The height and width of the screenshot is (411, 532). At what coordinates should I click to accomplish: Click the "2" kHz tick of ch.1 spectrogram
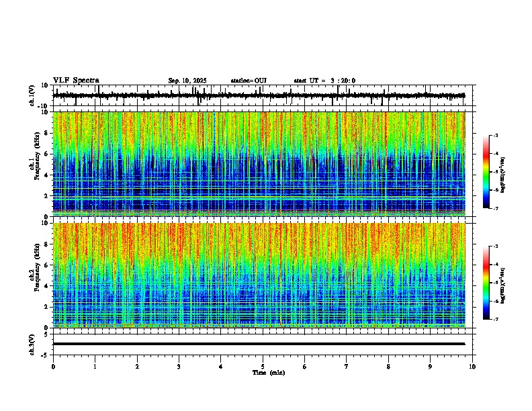coord(46,195)
